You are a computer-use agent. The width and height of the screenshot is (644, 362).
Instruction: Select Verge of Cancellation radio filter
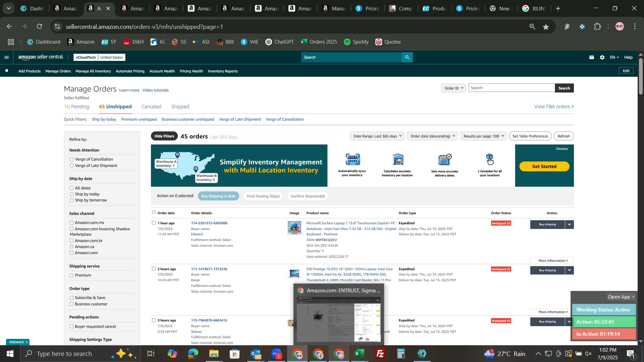click(71, 160)
